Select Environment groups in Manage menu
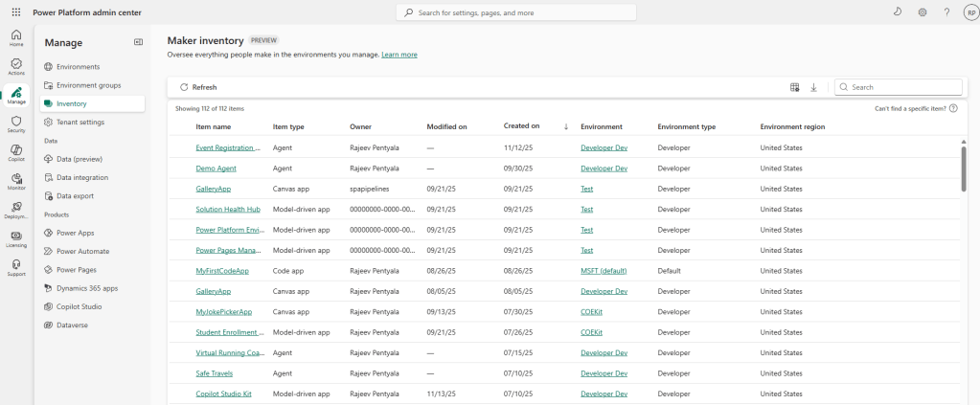Image resolution: width=980 pixels, height=405 pixels. [x=88, y=85]
